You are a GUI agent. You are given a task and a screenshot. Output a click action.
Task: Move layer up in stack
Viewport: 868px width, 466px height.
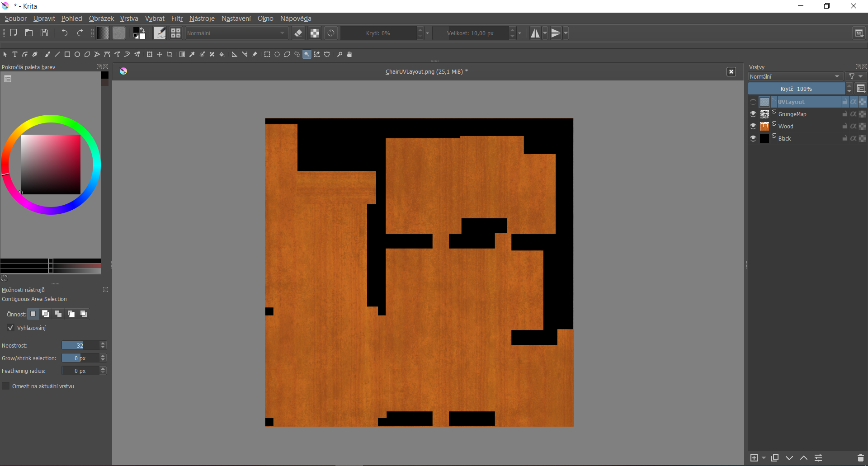[x=804, y=458]
